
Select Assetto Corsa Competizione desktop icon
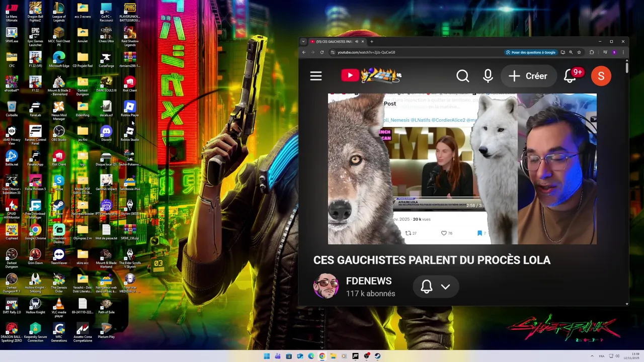pos(83,333)
